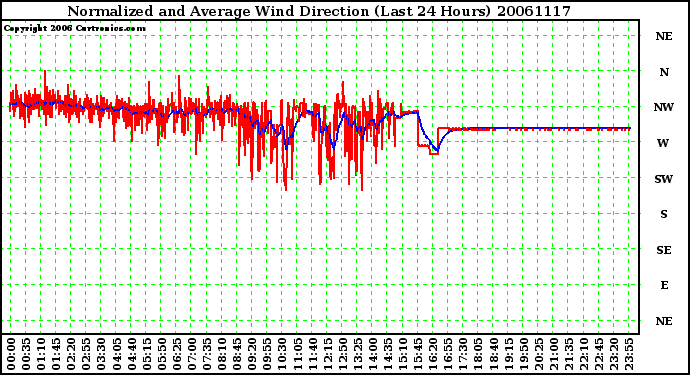Click the 16:55 time label

[448, 354]
